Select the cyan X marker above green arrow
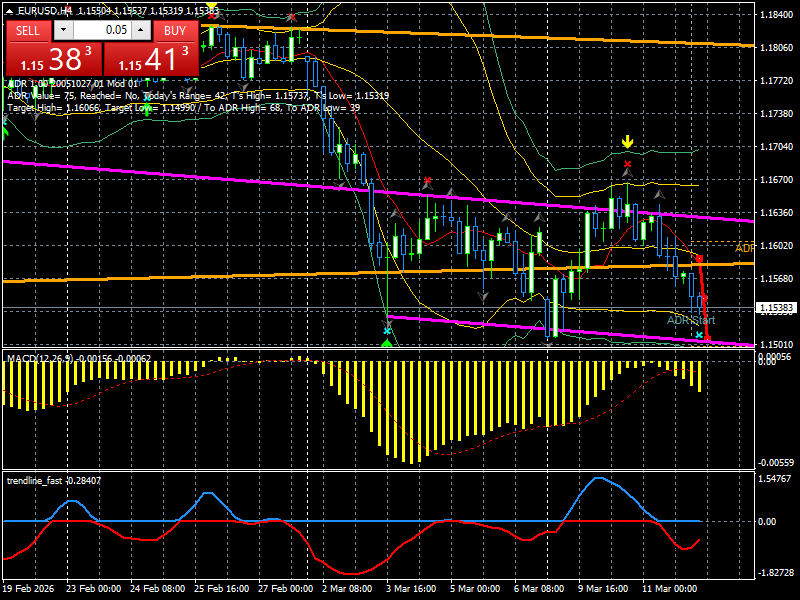 pos(387,331)
